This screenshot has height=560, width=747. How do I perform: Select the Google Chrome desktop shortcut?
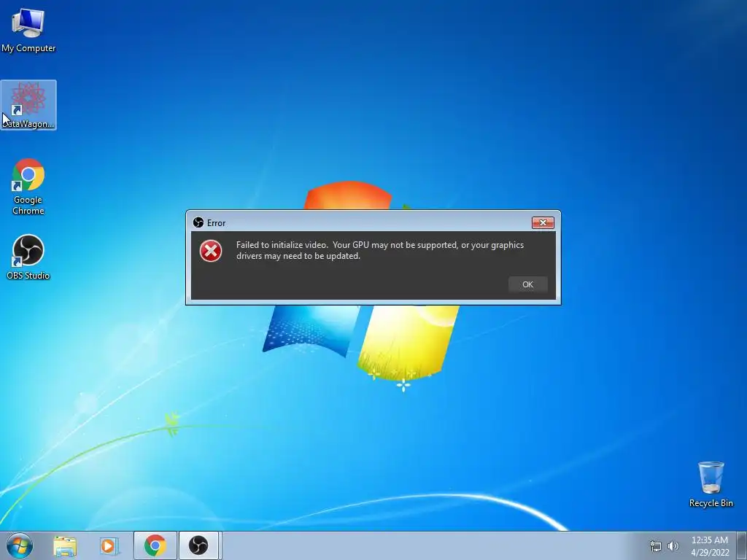pos(28,187)
